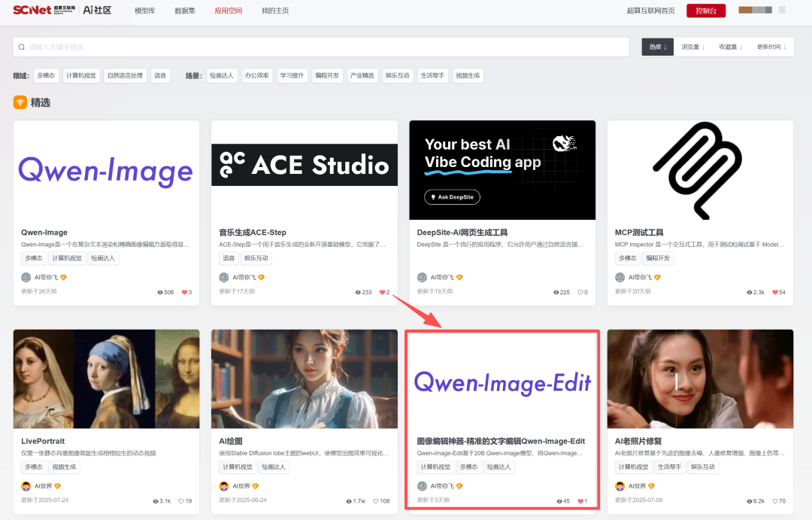Open the user profile avatar in header
This screenshot has width=812, height=520.
(755, 11)
